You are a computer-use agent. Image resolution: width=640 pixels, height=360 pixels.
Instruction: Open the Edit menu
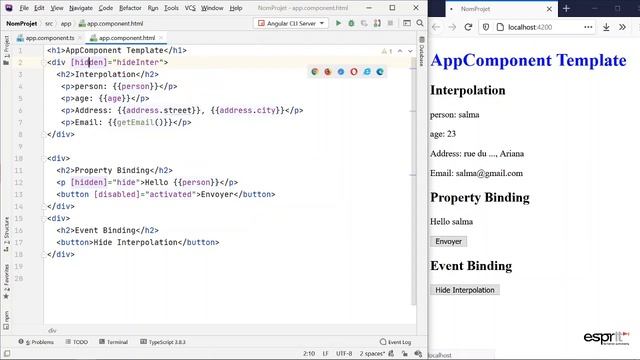[39, 8]
